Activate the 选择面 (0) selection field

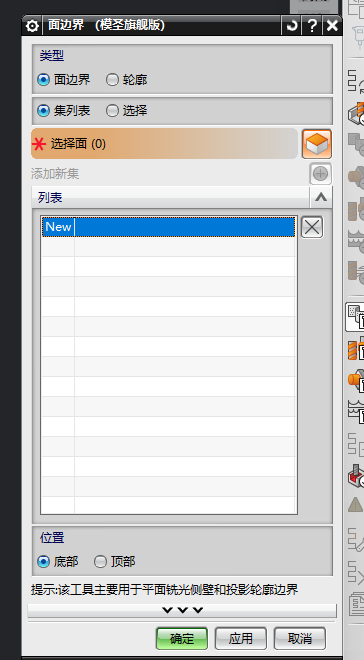pos(165,144)
